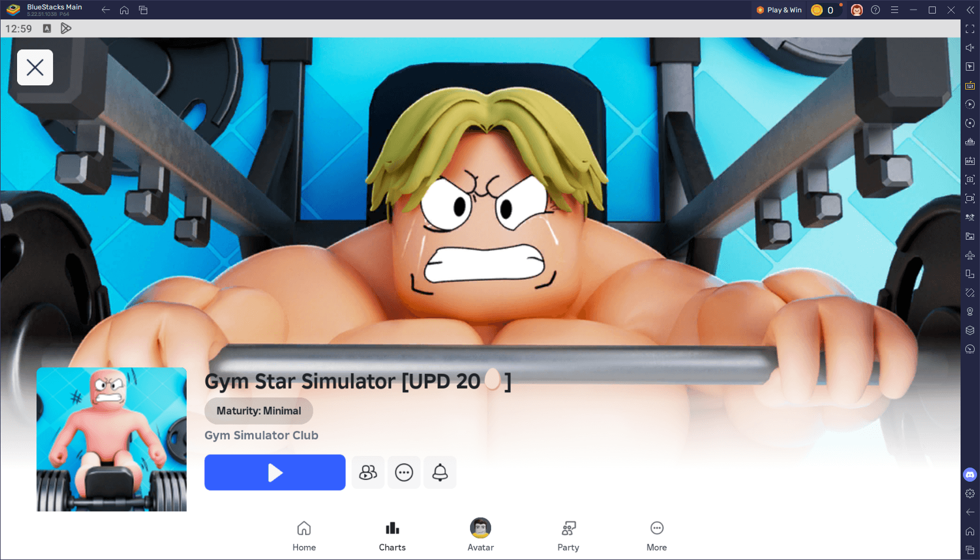Open the Gym Simulator Club creator link
This screenshot has height=560, width=980.
pyautogui.click(x=261, y=435)
